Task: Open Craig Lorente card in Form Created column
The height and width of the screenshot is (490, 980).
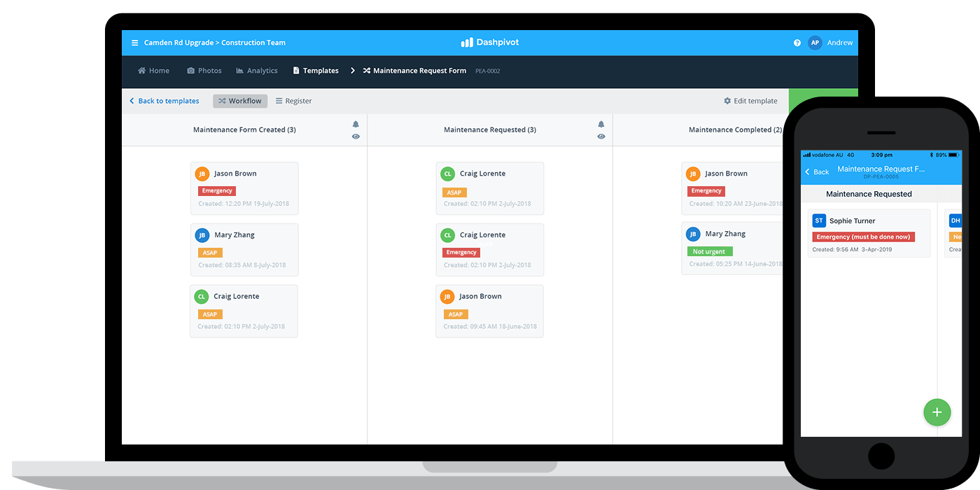Action: pyautogui.click(x=244, y=311)
